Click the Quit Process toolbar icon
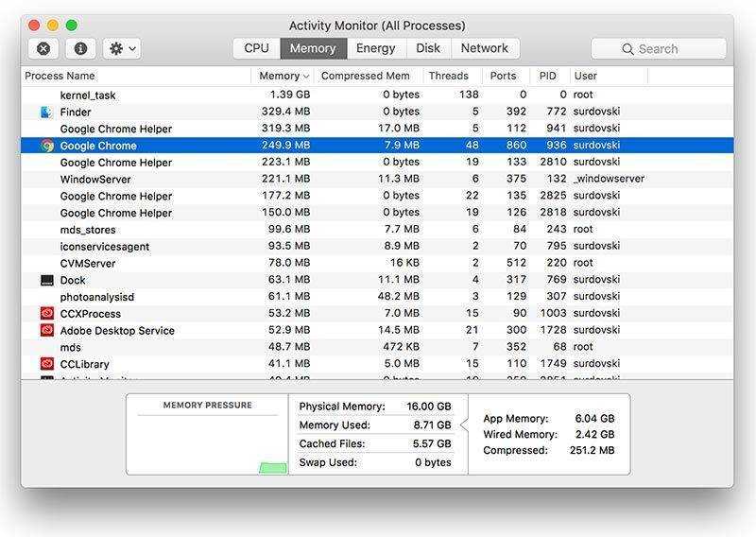This screenshot has width=756, height=537. click(x=43, y=49)
